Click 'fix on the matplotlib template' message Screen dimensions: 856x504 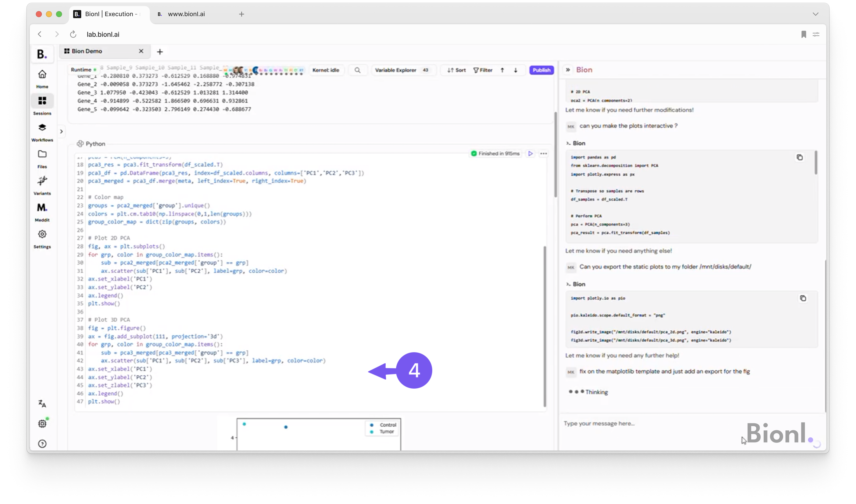(x=664, y=371)
